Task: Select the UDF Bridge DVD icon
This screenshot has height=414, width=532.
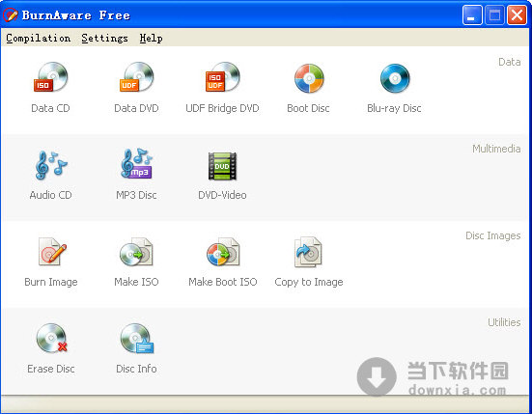Action: click(x=223, y=77)
